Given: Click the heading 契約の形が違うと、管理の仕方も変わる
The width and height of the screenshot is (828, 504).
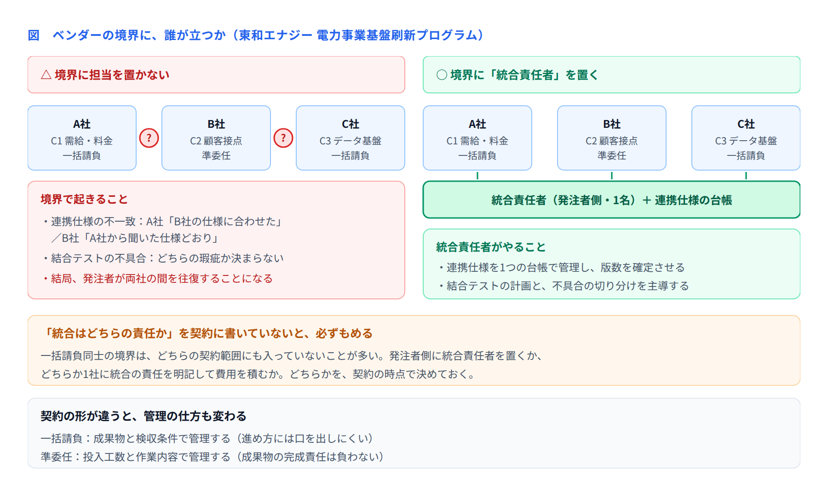Looking at the screenshot, I should point(144,416).
